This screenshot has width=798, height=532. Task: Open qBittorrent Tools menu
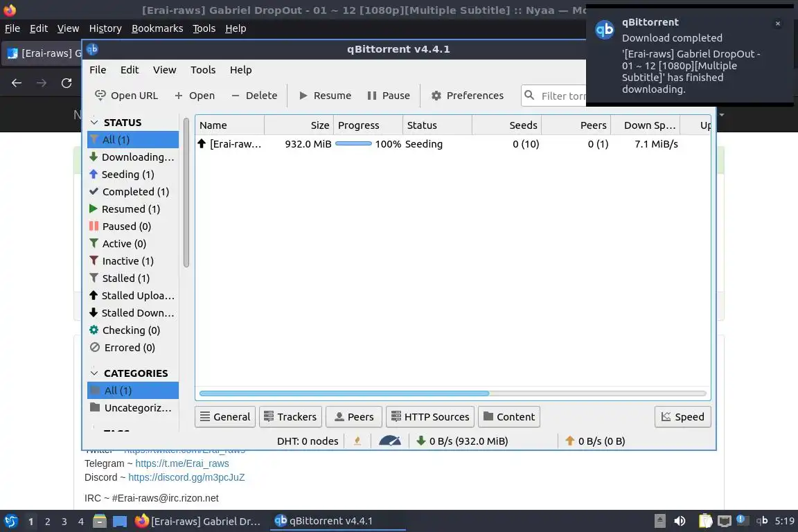(x=203, y=70)
